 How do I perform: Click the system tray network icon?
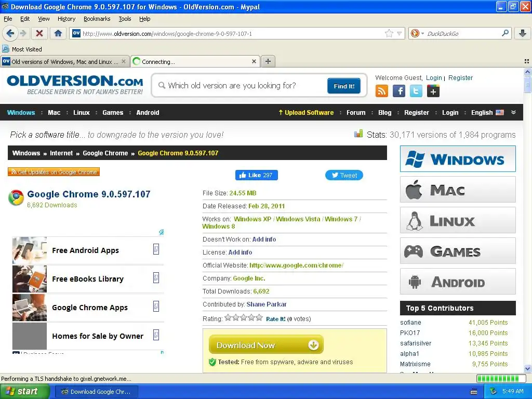[494, 391]
